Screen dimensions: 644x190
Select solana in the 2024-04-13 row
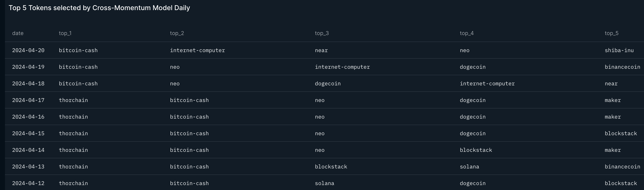coord(469,167)
